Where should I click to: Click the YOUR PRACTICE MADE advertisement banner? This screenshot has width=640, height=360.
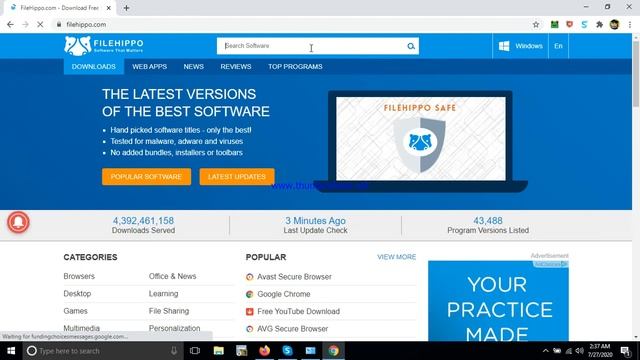tap(498, 301)
